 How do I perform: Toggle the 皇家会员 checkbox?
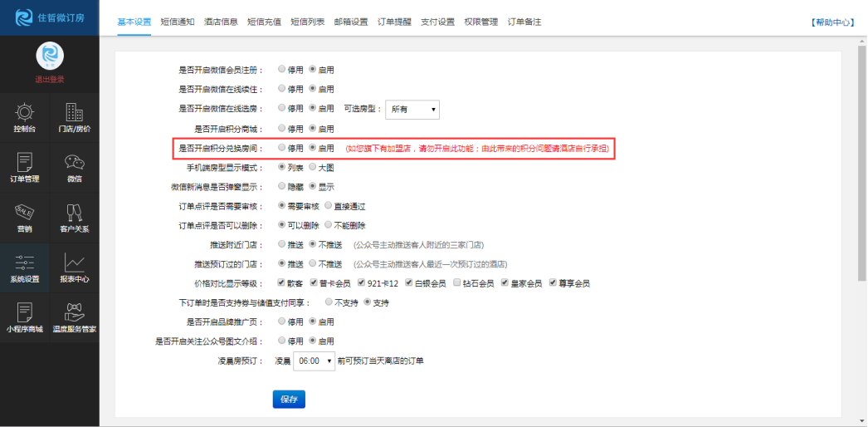[x=505, y=283]
